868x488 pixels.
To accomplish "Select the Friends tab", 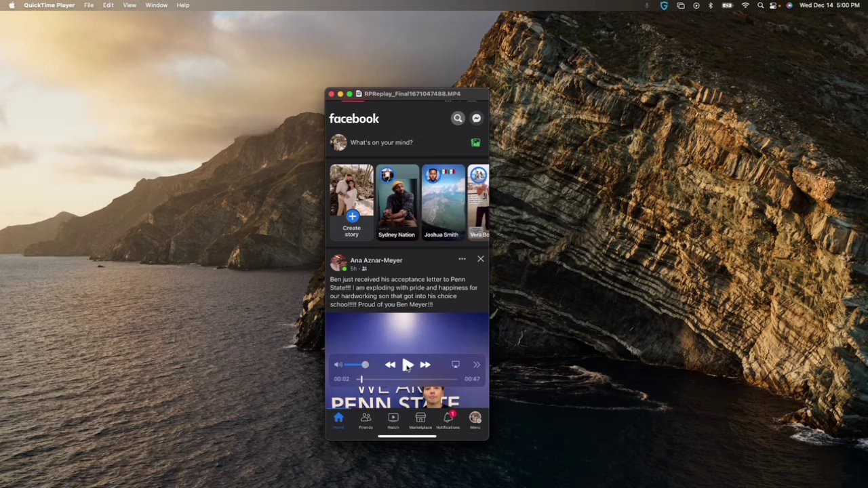I will point(366,420).
